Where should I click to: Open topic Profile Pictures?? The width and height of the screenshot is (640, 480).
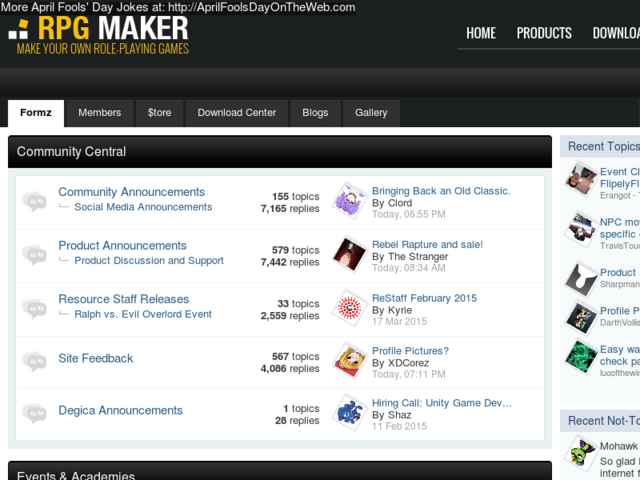click(410, 351)
